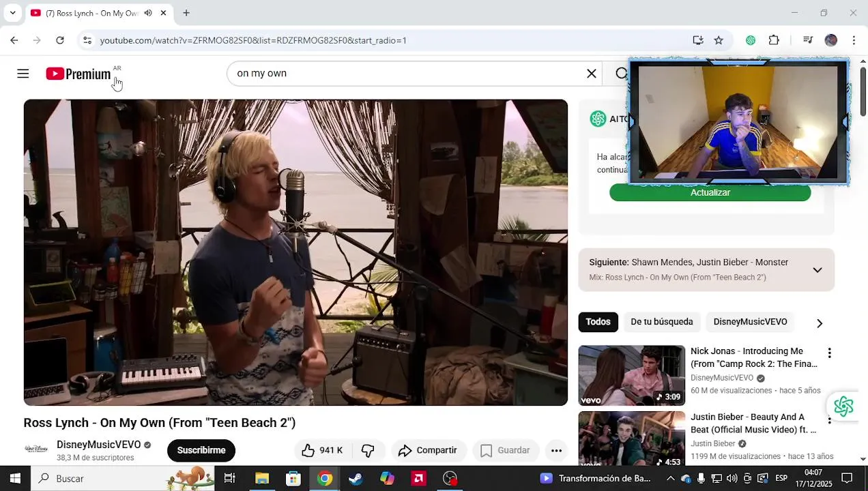Go to the YouTube Premium home logo
Viewport: 868px width, 491px height.
tap(78, 74)
